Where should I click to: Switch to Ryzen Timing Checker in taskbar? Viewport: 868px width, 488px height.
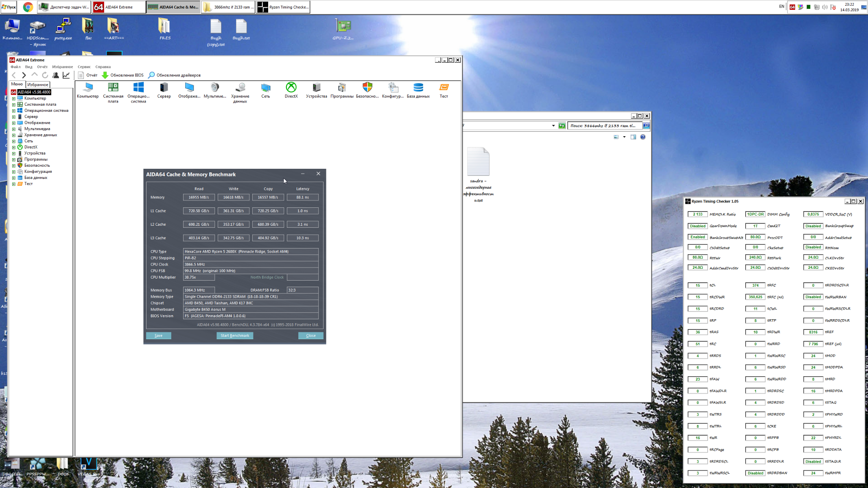[x=283, y=7]
